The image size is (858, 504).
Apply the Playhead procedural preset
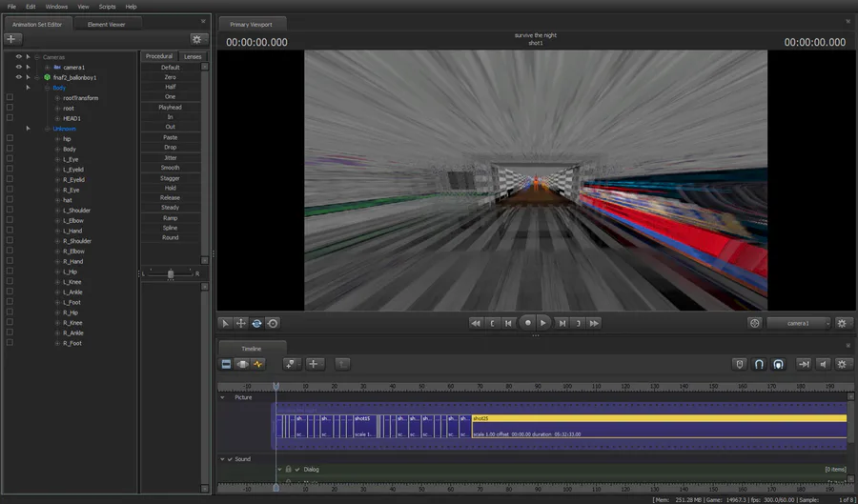(171, 107)
